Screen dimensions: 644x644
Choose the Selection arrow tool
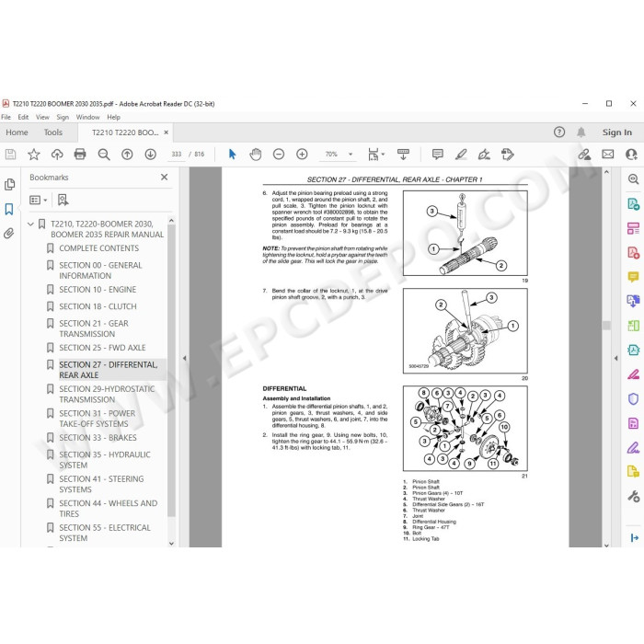pos(232,155)
